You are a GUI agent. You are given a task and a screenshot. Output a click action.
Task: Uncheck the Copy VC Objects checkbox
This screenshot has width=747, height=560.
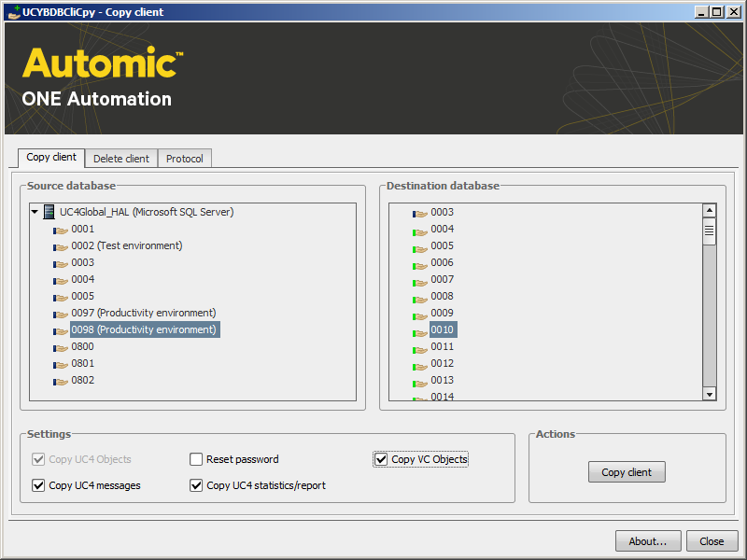tap(381, 459)
